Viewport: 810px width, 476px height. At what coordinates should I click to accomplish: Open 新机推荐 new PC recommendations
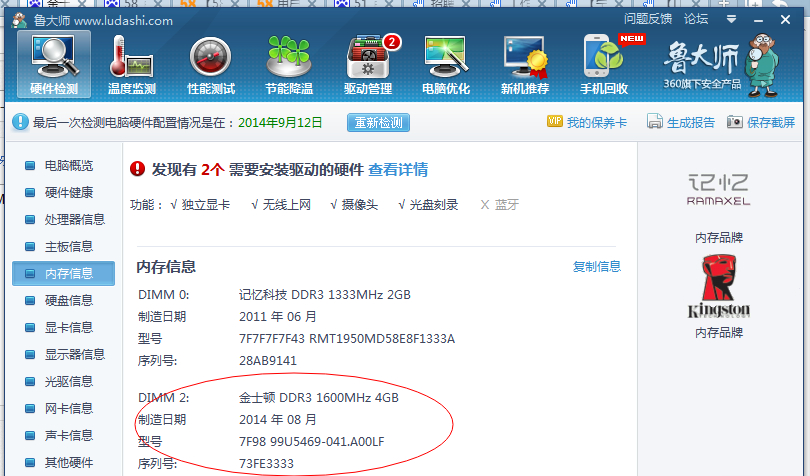tap(525, 65)
